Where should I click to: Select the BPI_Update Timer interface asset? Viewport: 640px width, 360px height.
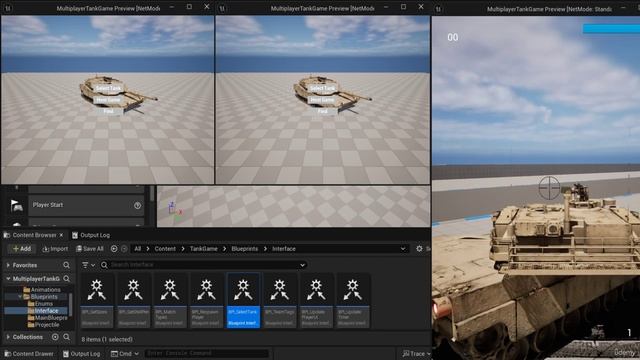tap(353, 300)
